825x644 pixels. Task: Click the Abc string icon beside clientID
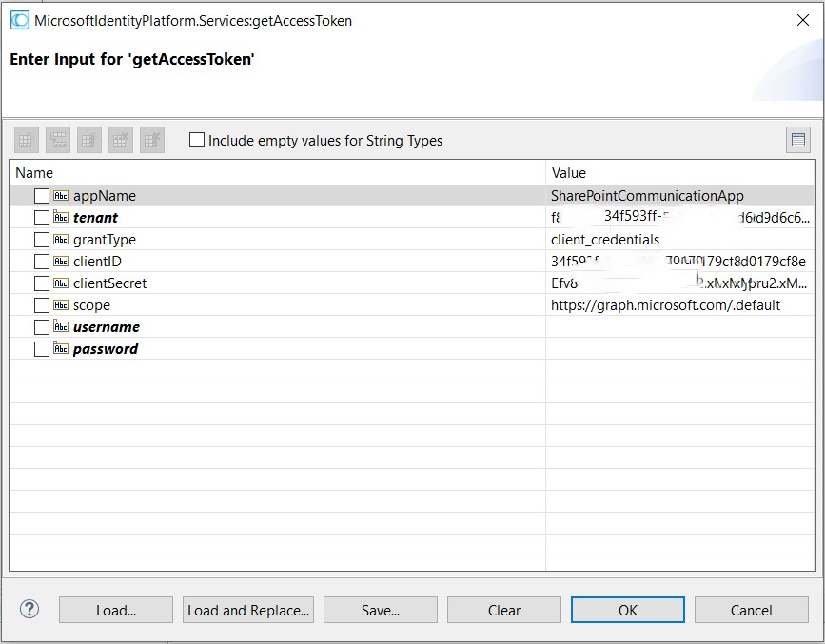(61, 262)
